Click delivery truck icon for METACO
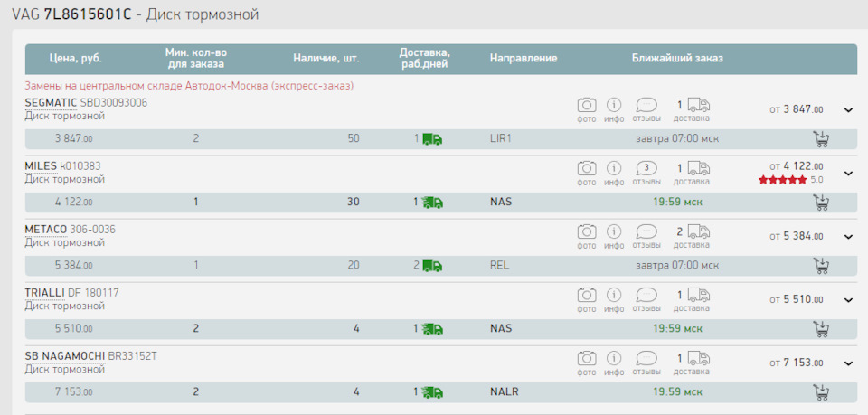The width and height of the screenshot is (868, 415). click(x=699, y=231)
